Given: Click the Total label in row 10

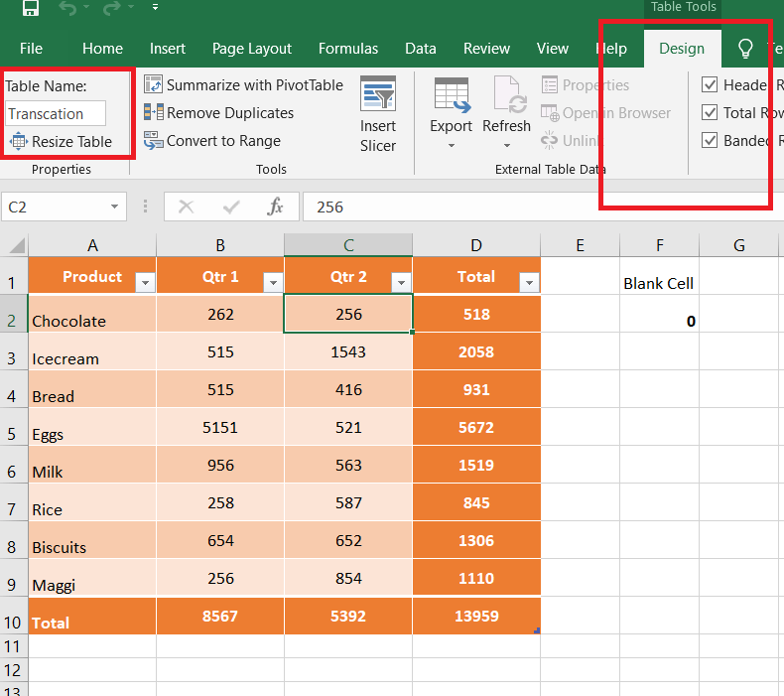Looking at the screenshot, I should [x=51, y=623].
